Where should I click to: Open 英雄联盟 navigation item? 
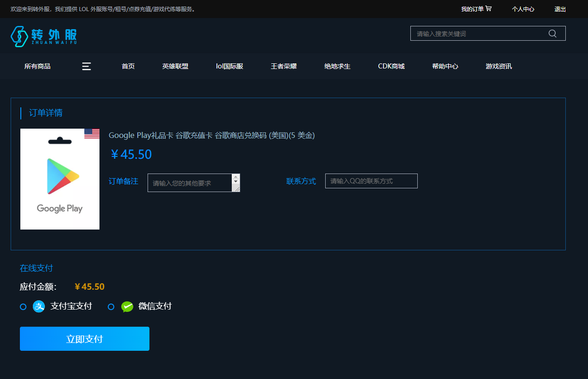[x=175, y=66]
